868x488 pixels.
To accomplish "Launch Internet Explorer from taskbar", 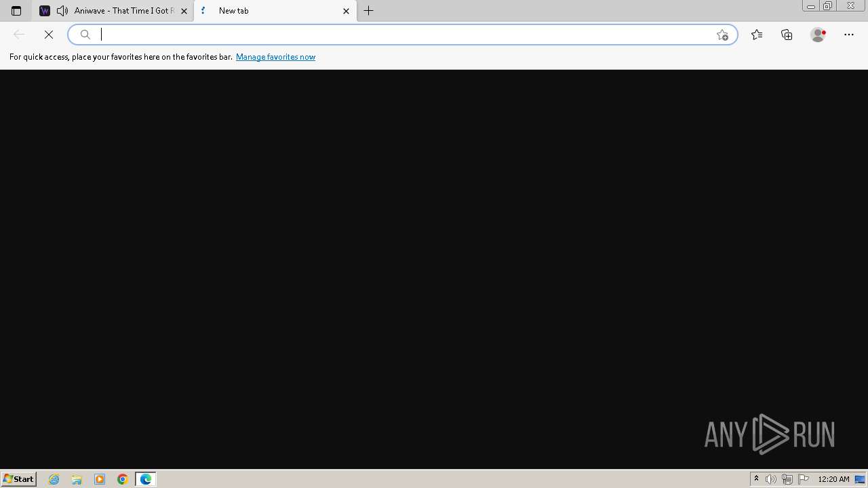I will click(x=54, y=479).
